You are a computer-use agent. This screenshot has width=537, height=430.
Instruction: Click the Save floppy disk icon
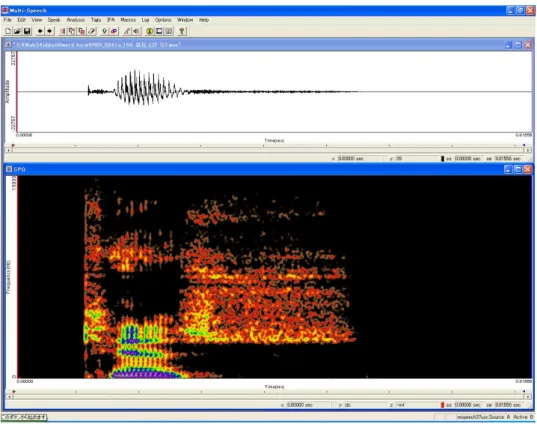click(27, 31)
